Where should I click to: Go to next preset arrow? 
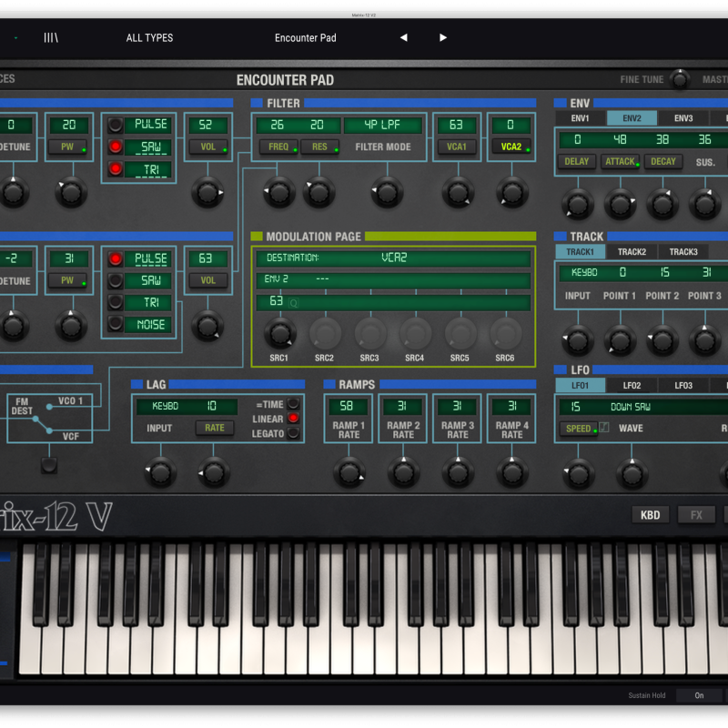tap(443, 37)
